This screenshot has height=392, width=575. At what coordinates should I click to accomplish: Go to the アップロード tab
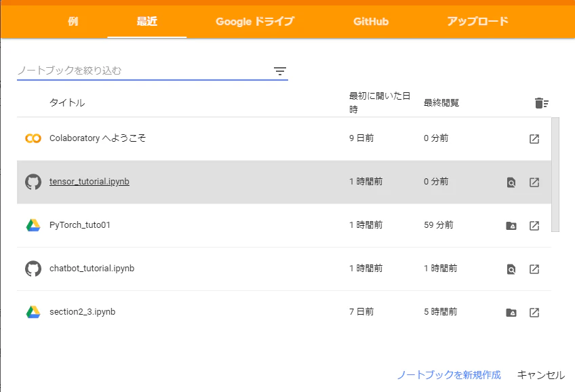pos(477,21)
